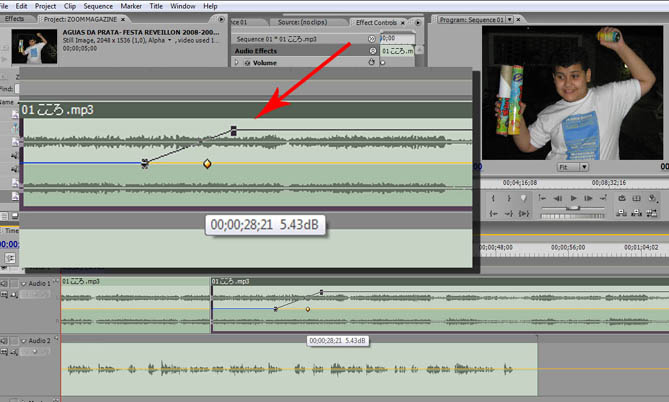Step back one frame in Program monitor
This screenshot has height=402, width=669.
[x=556, y=199]
